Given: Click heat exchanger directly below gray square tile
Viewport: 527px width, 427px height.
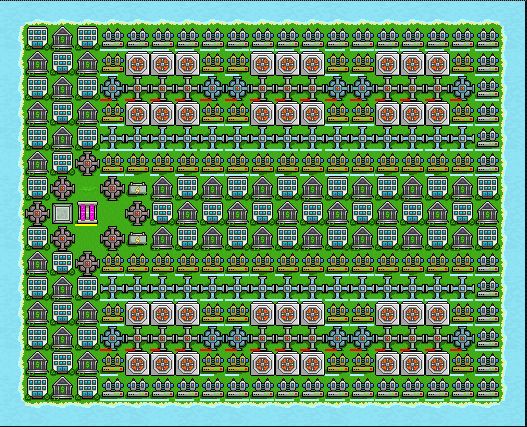Looking at the screenshot, I should click(63, 238).
